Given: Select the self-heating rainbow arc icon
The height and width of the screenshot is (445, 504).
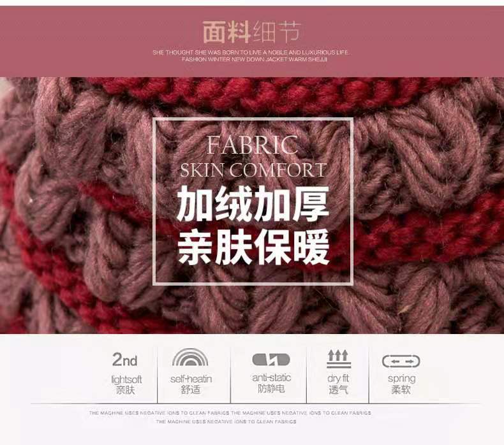Looking at the screenshot, I should 190,357.
